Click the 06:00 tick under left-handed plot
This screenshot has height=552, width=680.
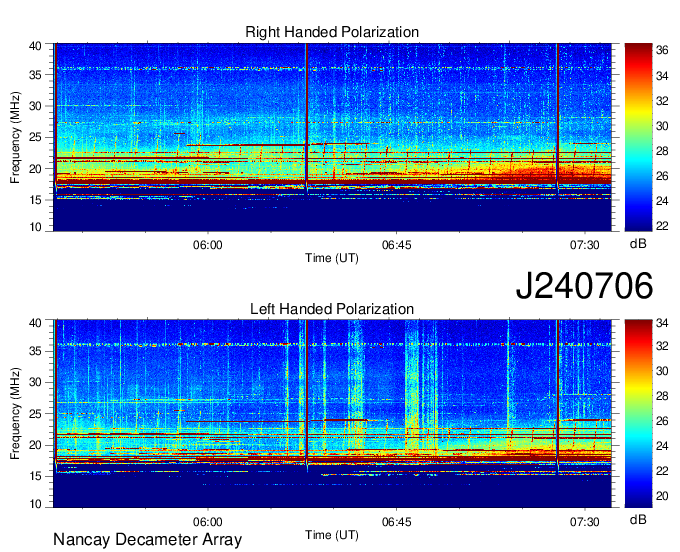[x=208, y=522]
